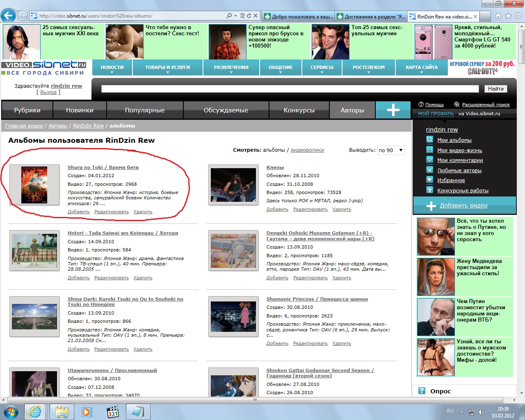Click the crown icon beside Любимые авторы

(430, 170)
